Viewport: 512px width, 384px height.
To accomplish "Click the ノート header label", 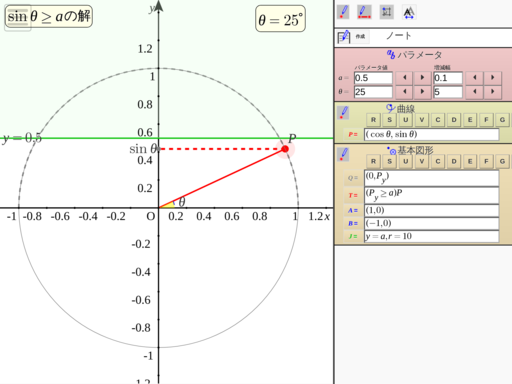I will point(399,36).
